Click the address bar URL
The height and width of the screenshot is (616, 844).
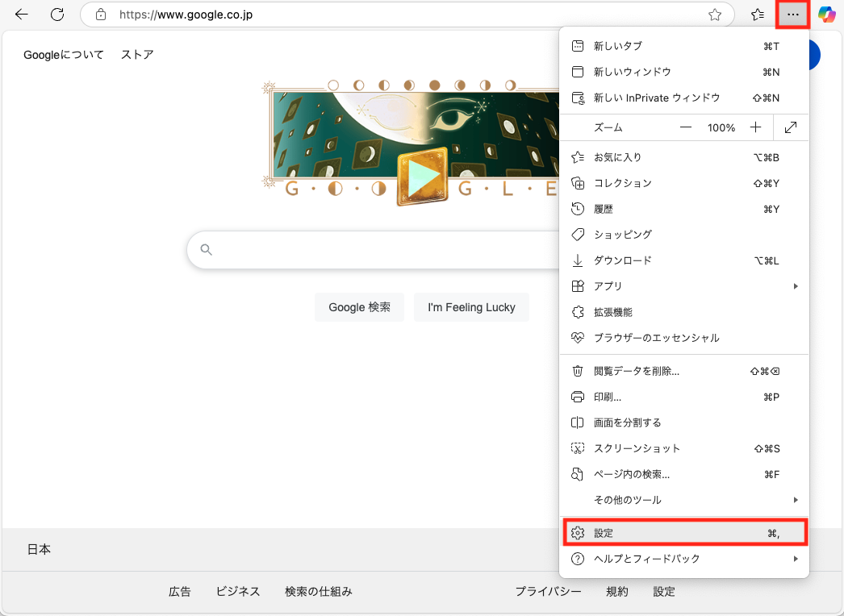pyautogui.click(x=186, y=15)
